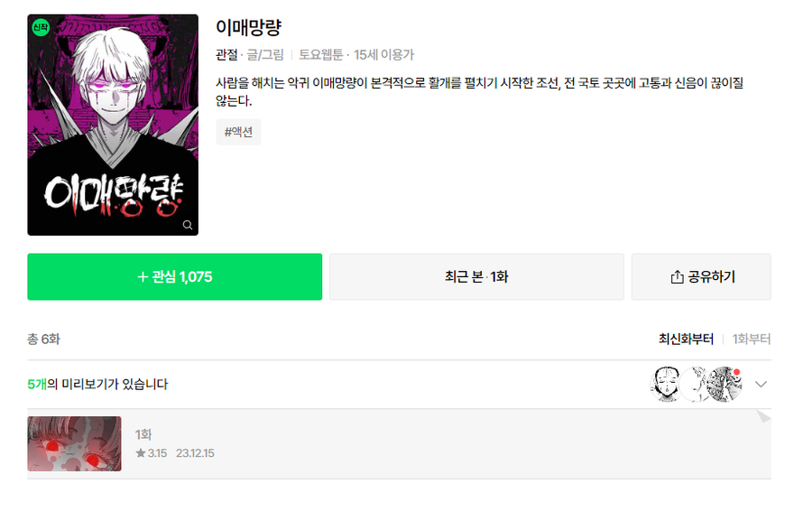Sort episodes by 최신화부터

[x=686, y=340]
